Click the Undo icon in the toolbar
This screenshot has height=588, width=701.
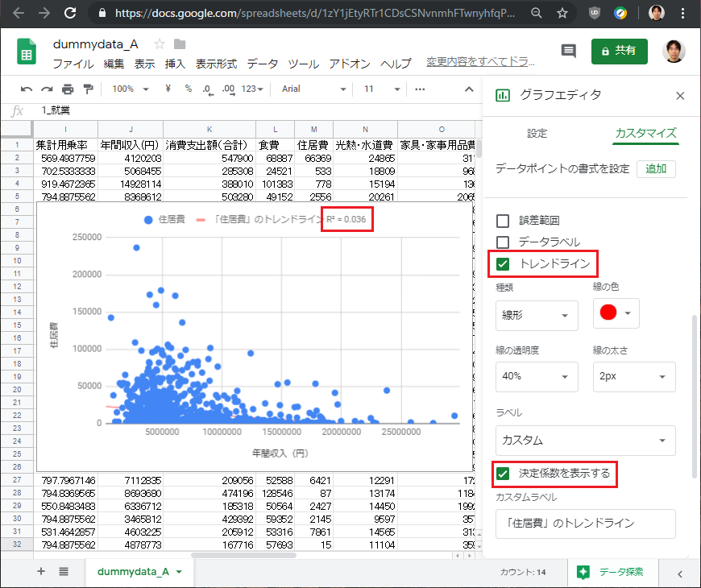pos(27,89)
